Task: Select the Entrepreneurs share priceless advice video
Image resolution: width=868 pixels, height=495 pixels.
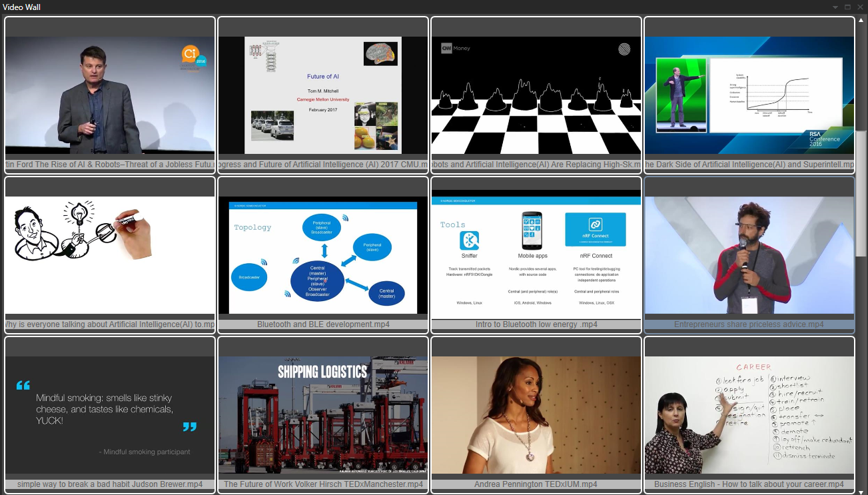Action: pos(749,255)
